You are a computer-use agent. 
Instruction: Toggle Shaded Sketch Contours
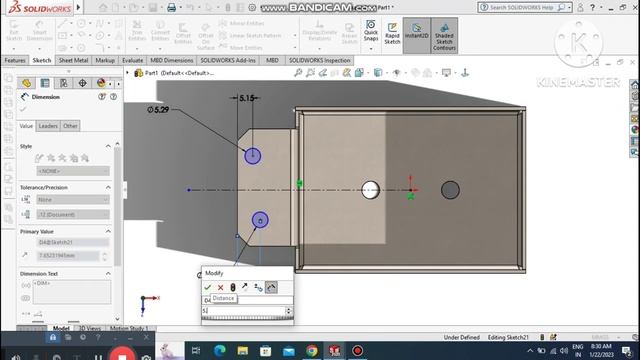(x=444, y=35)
